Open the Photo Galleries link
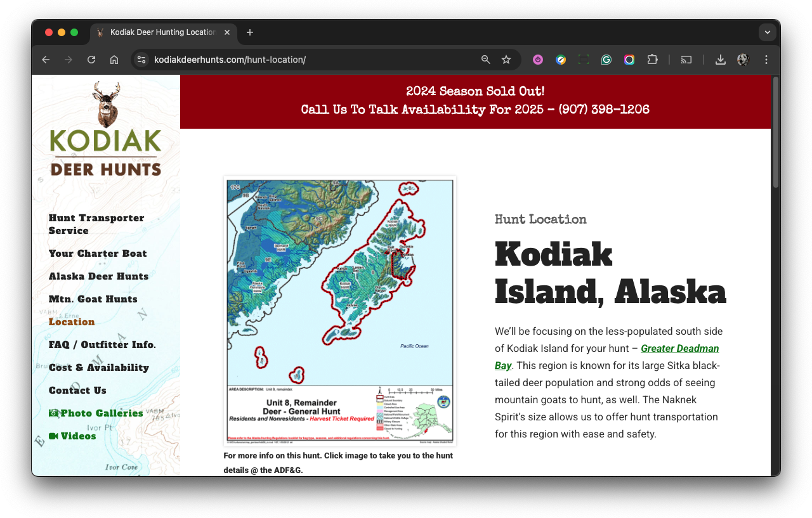The width and height of the screenshot is (812, 518). [x=101, y=413]
